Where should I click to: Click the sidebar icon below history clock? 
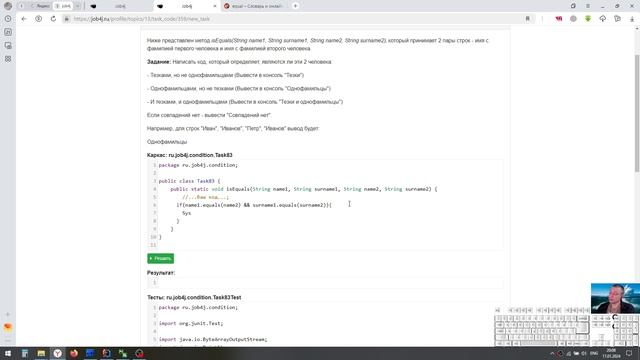(8, 32)
